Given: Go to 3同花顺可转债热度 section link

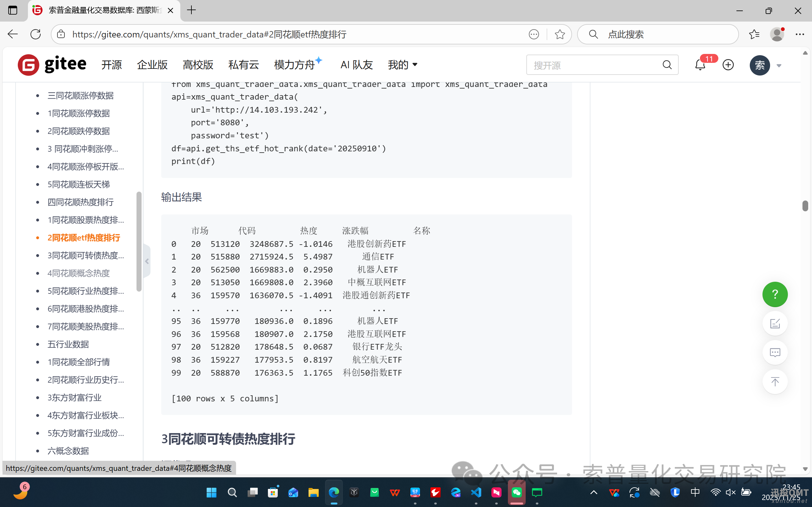Looking at the screenshot, I should tap(85, 255).
